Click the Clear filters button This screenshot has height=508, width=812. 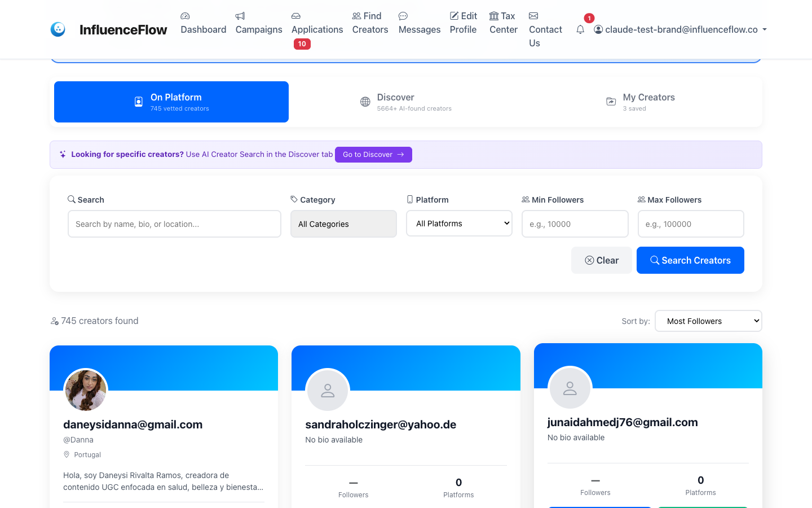click(601, 260)
